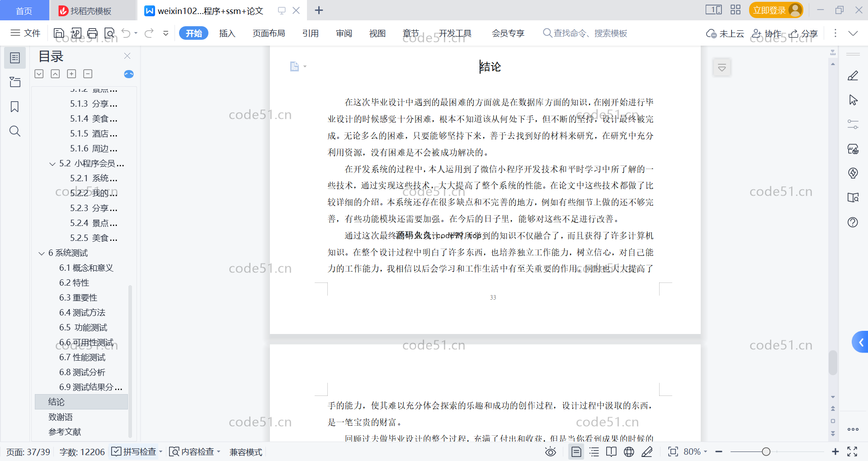Viewport: 868px width, 461px height.
Task: Open the settings sliders icon on right sidebar
Action: pyautogui.click(x=853, y=124)
